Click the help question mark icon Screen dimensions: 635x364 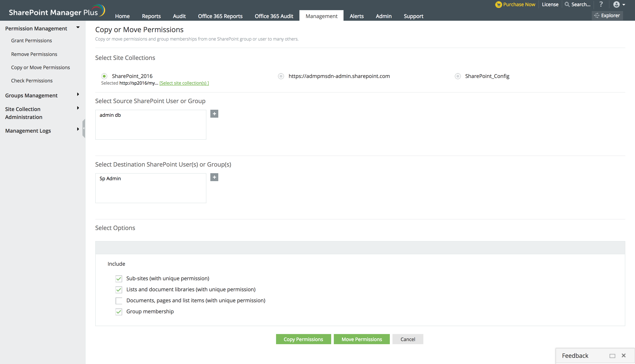[601, 4]
